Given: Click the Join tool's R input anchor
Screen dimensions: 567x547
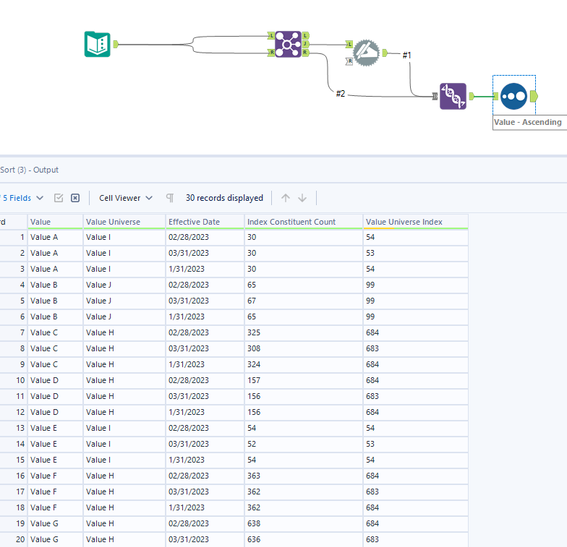Looking at the screenshot, I should point(271,53).
